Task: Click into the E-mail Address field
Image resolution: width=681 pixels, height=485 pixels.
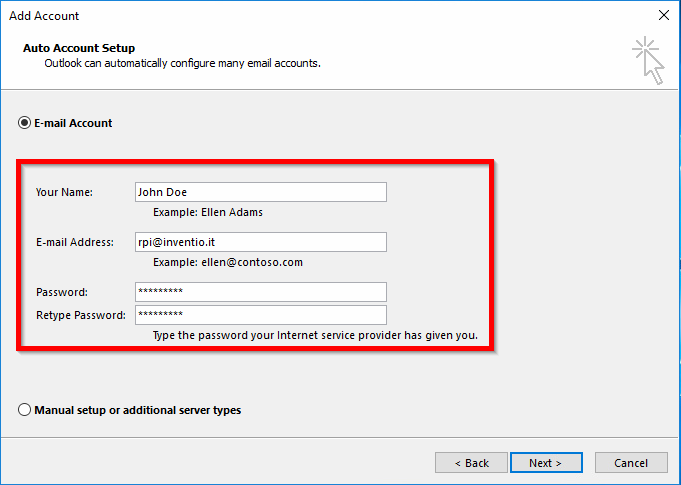Action: (x=260, y=242)
